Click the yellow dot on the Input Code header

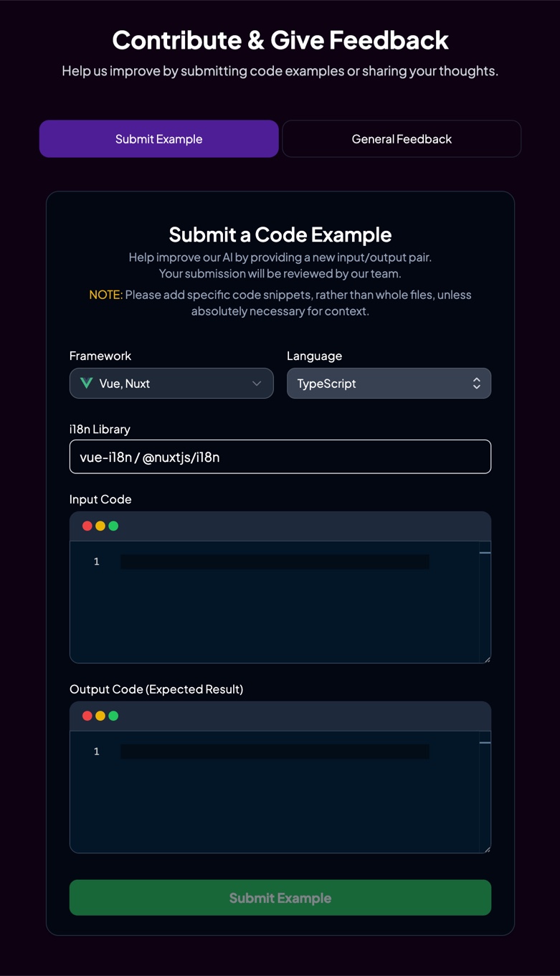click(100, 525)
